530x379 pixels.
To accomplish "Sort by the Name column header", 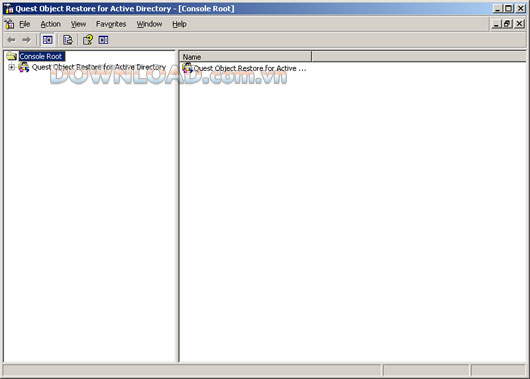I will coord(245,57).
